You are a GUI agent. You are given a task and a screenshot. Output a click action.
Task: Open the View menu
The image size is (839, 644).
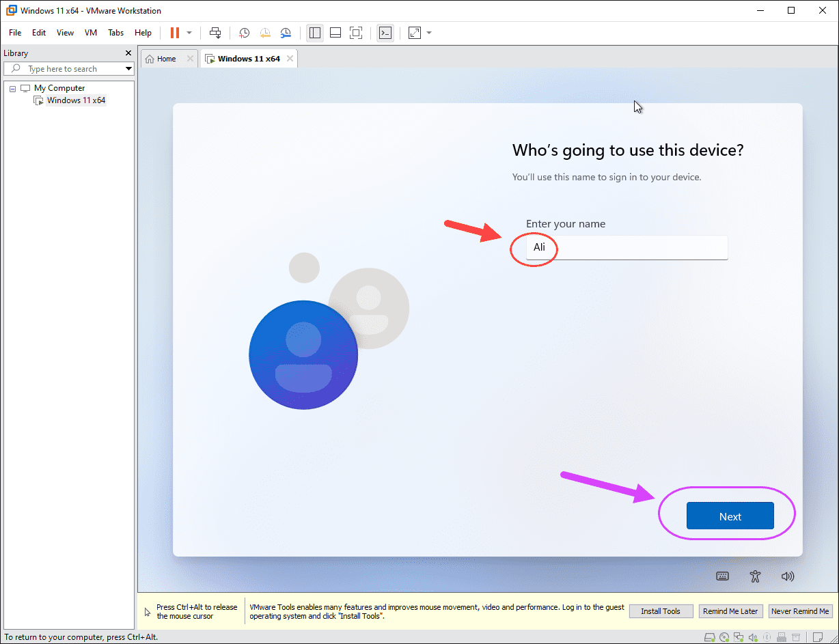(65, 33)
